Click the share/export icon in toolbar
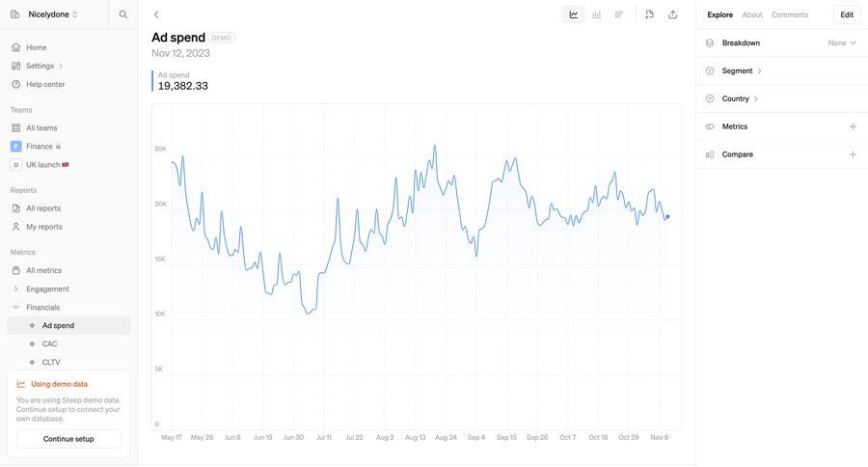Viewport: 868px width, 467px height. pos(672,14)
